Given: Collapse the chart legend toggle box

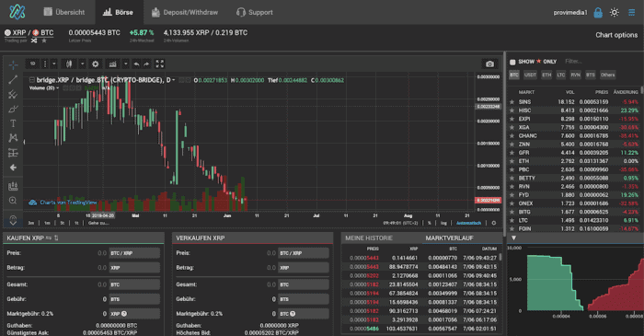Looking at the screenshot, I should (31, 80).
